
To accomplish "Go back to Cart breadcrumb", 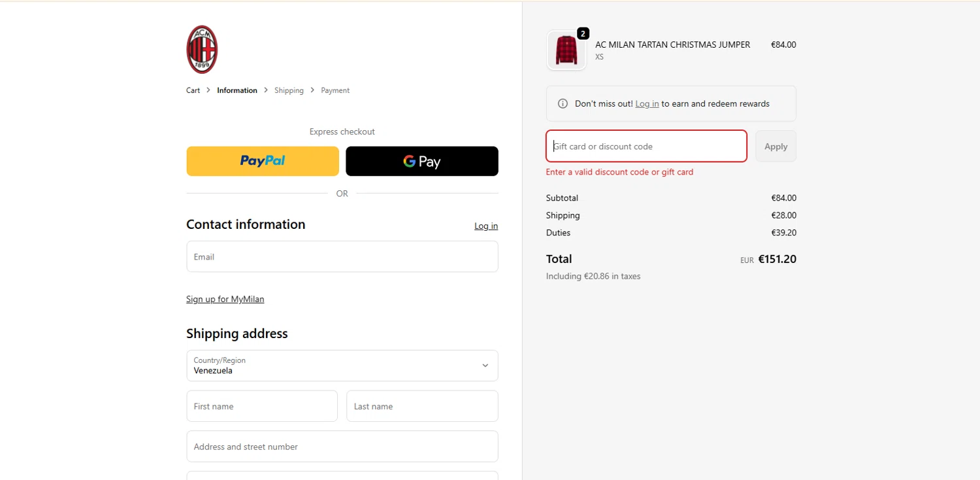I will 193,90.
